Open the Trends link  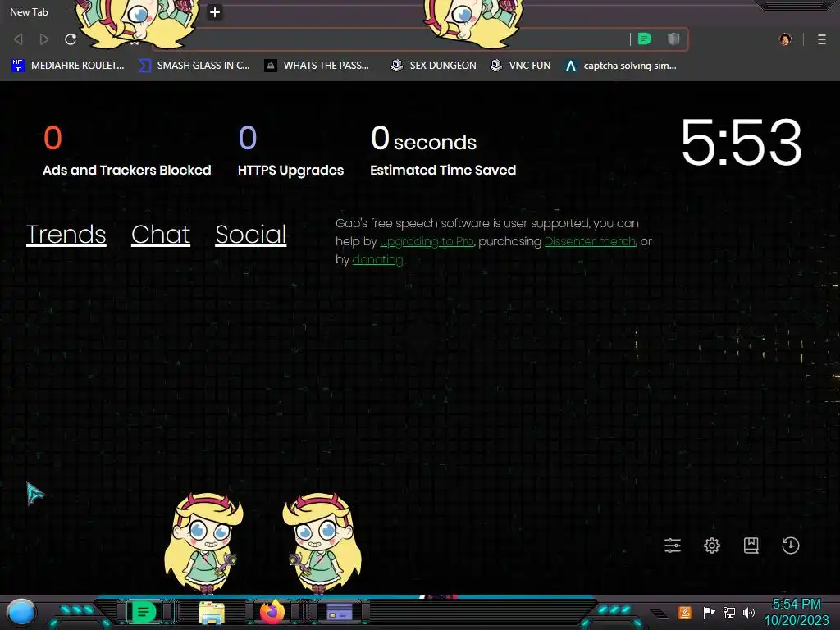click(x=66, y=235)
